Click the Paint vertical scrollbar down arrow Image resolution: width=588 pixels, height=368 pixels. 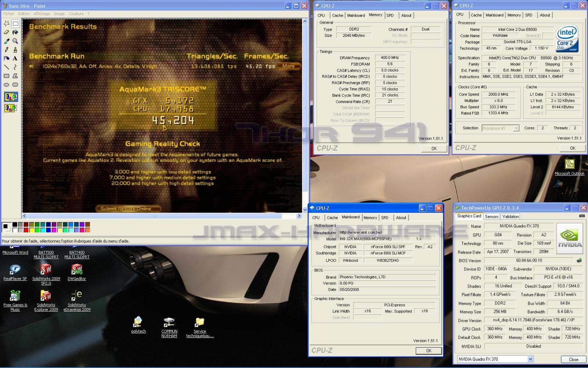[x=305, y=209]
